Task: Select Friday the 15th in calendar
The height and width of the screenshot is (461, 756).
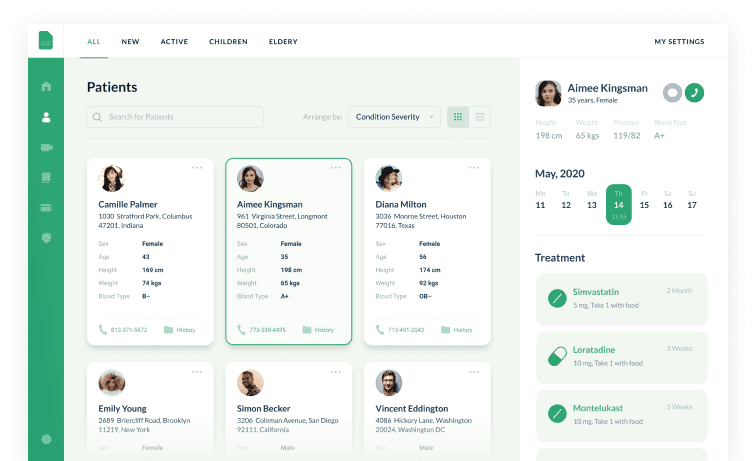Action: click(x=643, y=205)
